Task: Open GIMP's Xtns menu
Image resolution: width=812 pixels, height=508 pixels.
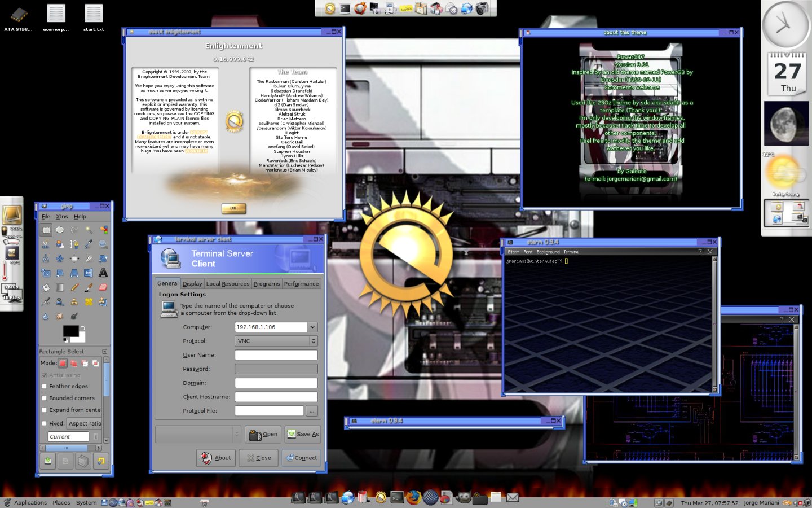Action: pyautogui.click(x=62, y=217)
